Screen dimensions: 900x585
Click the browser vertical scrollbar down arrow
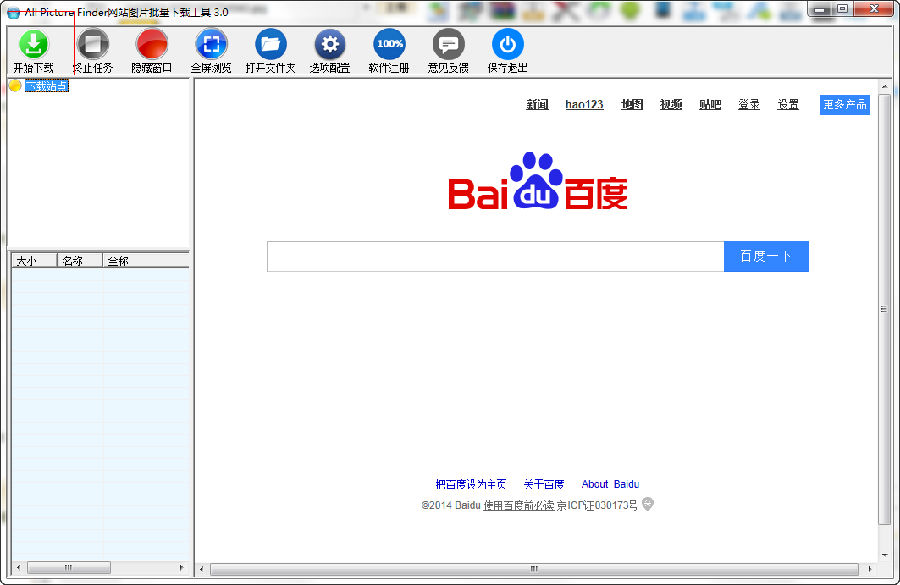tap(885, 555)
